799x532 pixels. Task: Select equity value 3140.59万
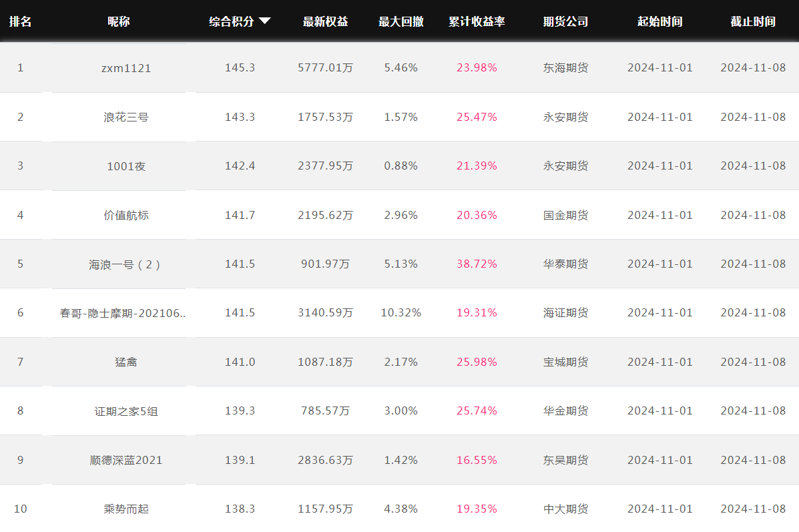[325, 313]
